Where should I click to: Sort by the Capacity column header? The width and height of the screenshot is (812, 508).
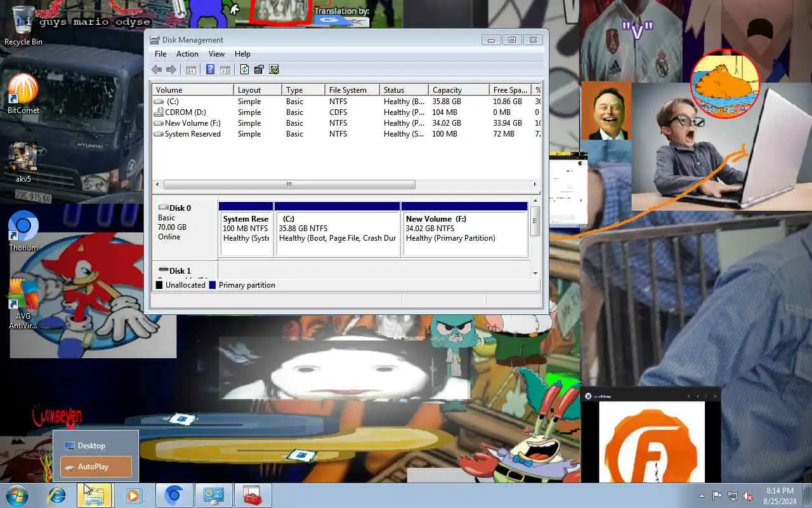tap(459, 90)
